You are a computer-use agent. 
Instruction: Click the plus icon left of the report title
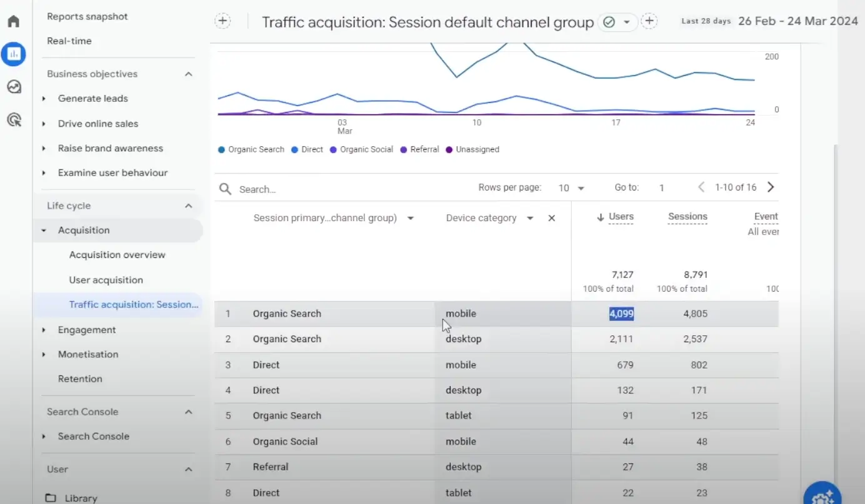tap(222, 21)
